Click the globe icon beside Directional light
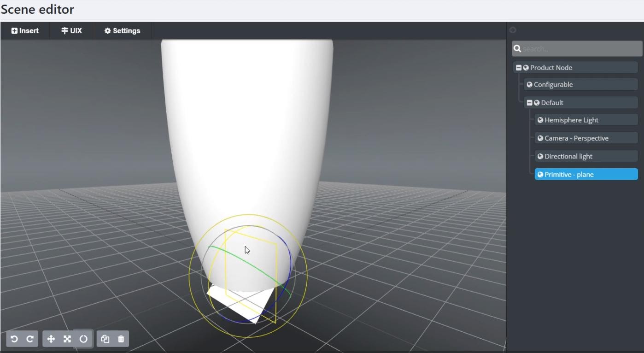The height and width of the screenshot is (353, 644). tap(540, 157)
